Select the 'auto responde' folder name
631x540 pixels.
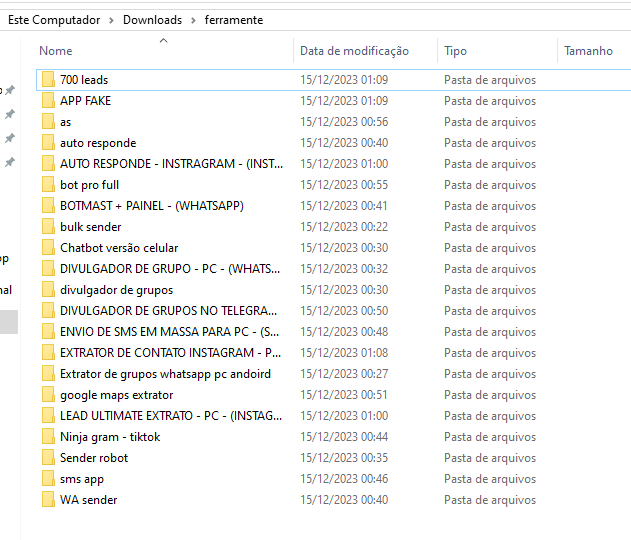tap(98, 143)
